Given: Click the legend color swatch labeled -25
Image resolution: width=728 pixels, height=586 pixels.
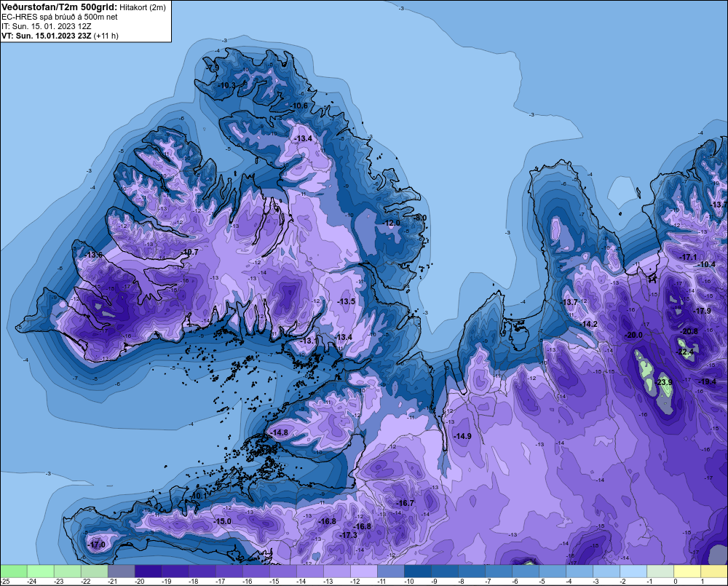Looking at the screenshot, I should click(x=14, y=571).
